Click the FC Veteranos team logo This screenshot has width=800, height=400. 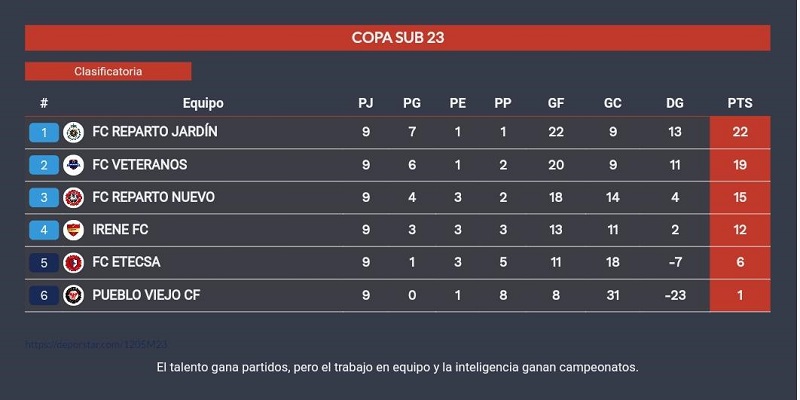click(x=73, y=165)
